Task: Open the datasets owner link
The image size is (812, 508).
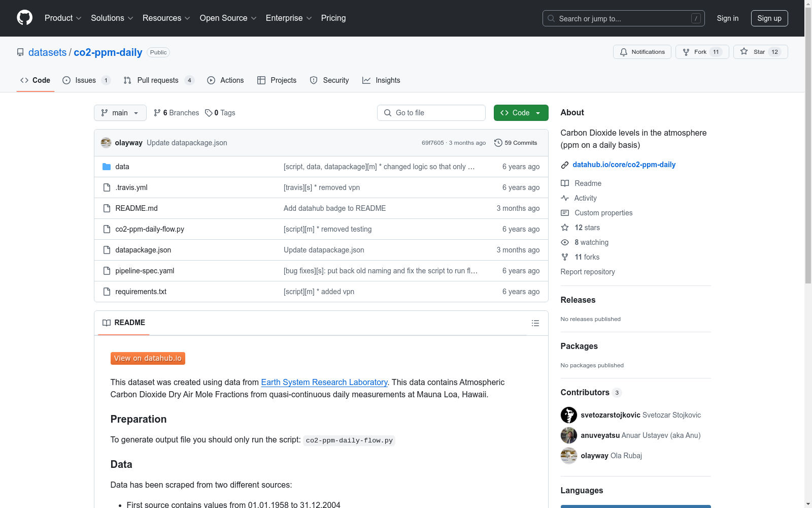Action: point(47,52)
